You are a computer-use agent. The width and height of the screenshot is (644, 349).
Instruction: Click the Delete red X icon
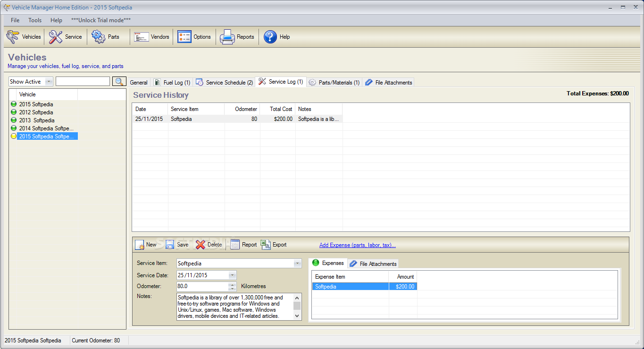pyautogui.click(x=201, y=245)
